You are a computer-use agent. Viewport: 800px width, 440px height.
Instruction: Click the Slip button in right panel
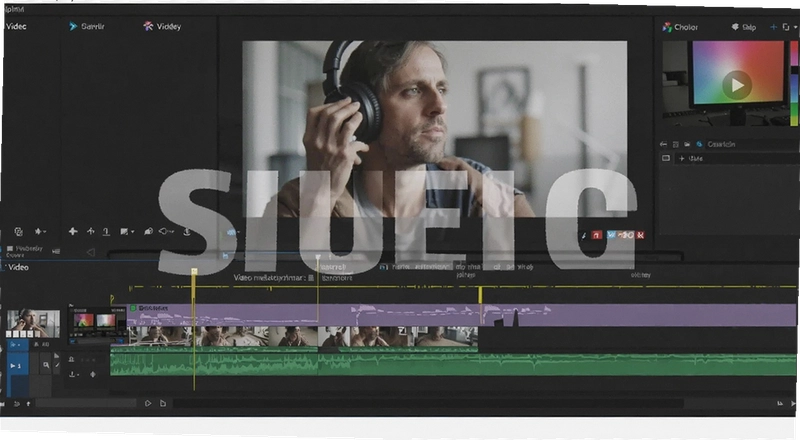tap(744, 27)
